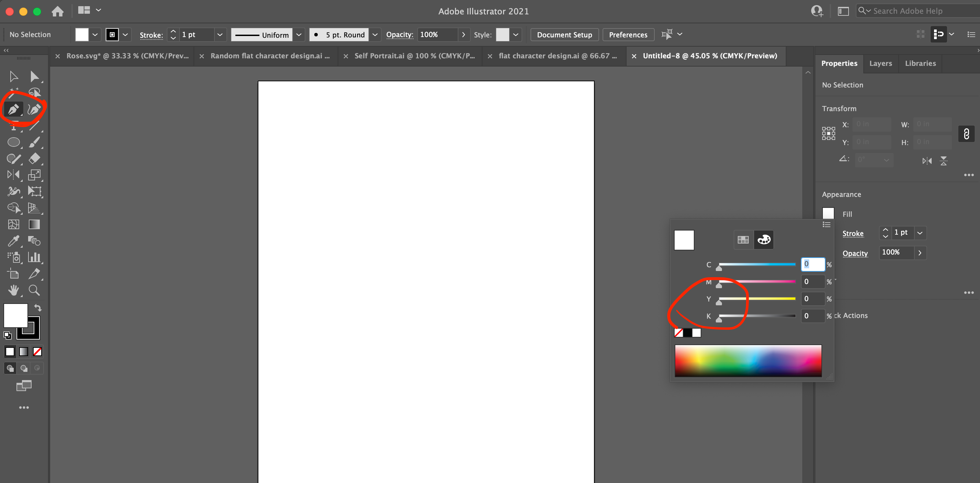Open the stroke weight dropdown in Appearance
Viewport: 980px width, 483px height.
[x=921, y=233]
